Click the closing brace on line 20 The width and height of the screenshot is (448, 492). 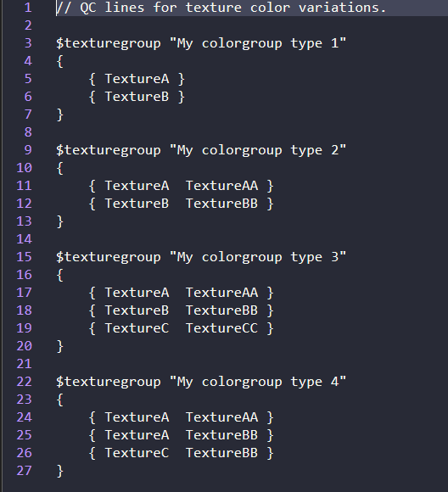pyautogui.click(x=60, y=346)
